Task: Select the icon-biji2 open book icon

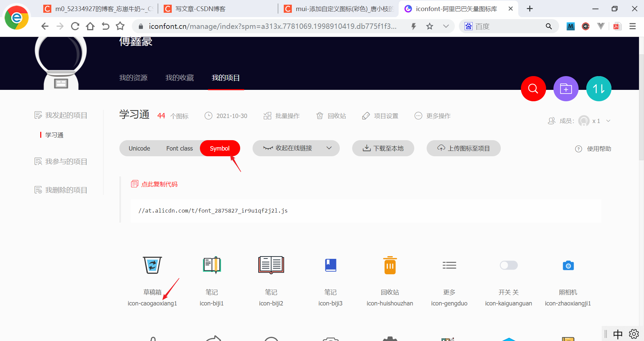Action: (271, 265)
